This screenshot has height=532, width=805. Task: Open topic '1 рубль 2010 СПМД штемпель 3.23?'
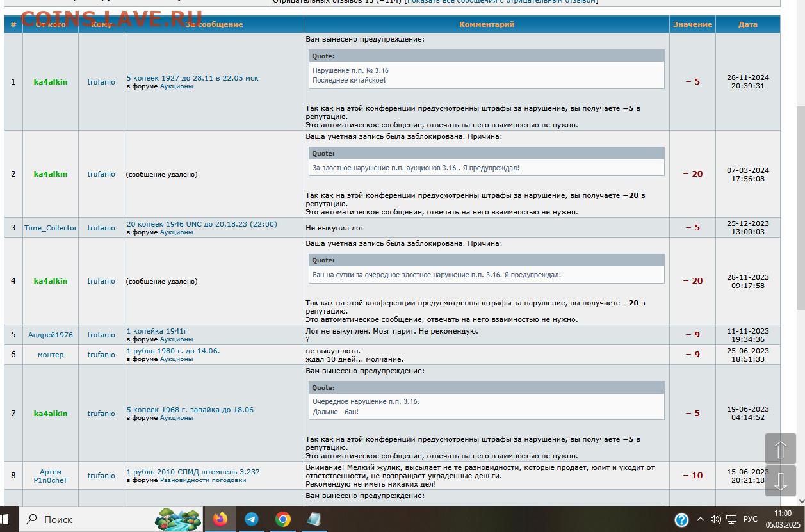coord(193,472)
